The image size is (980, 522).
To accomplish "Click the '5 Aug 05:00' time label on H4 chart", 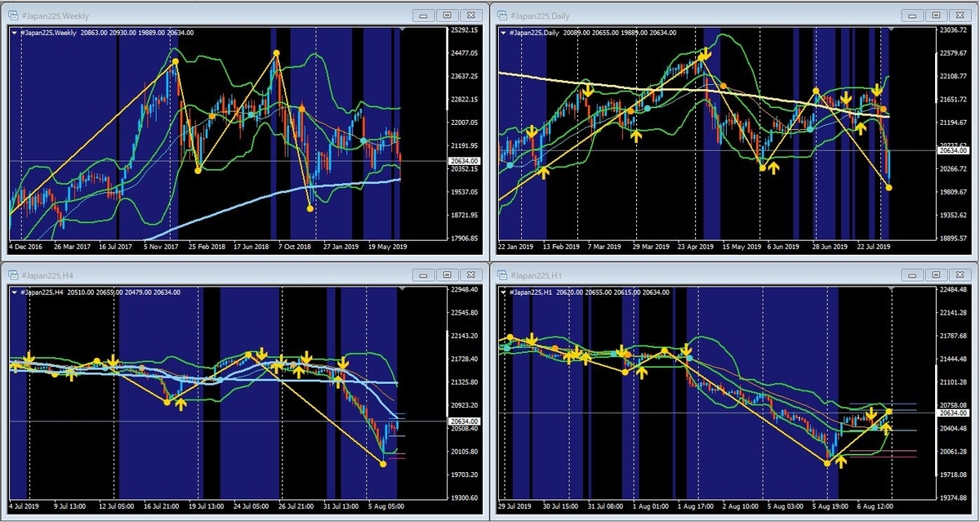I will tap(385, 506).
